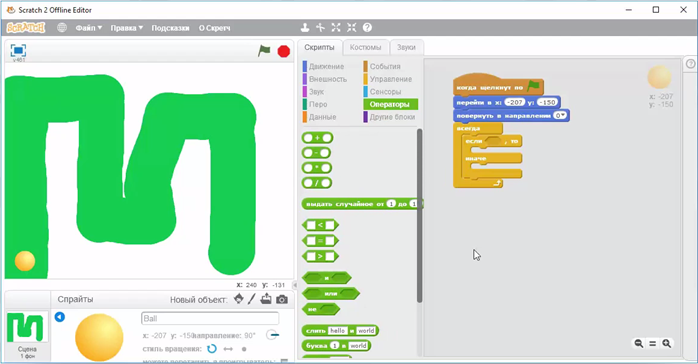The image size is (698, 364).
Task: Open block help question mark tool
Action: (367, 28)
